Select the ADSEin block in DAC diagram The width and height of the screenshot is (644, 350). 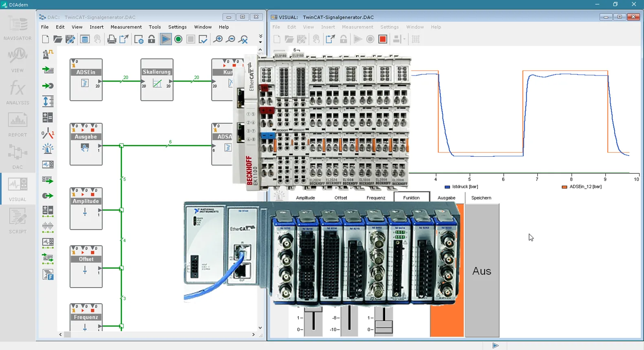[x=86, y=80]
